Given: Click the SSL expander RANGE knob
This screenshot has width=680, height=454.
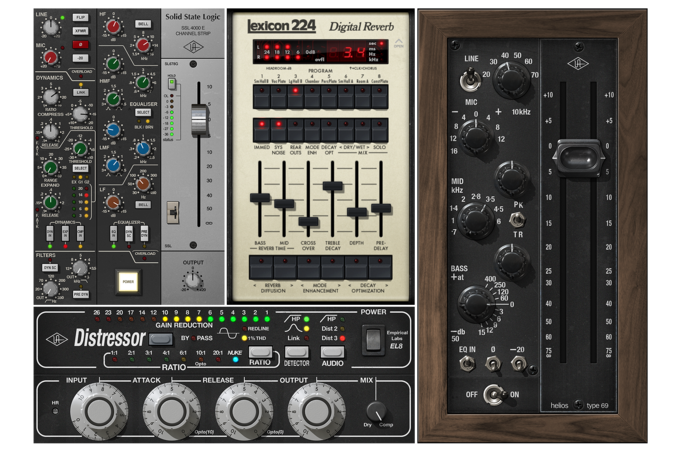Looking at the screenshot, I should 50,167.
